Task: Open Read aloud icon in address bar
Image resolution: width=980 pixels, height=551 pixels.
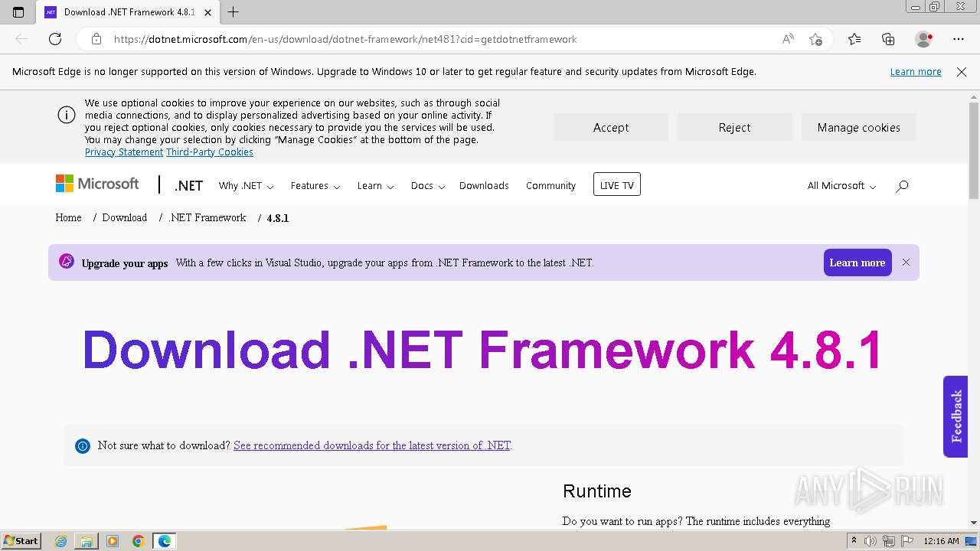Action: pos(788,39)
